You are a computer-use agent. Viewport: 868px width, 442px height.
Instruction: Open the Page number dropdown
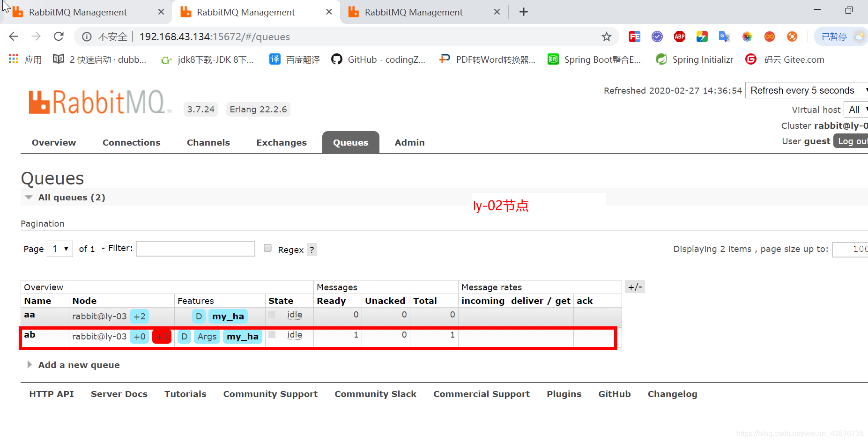pos(60,249)
